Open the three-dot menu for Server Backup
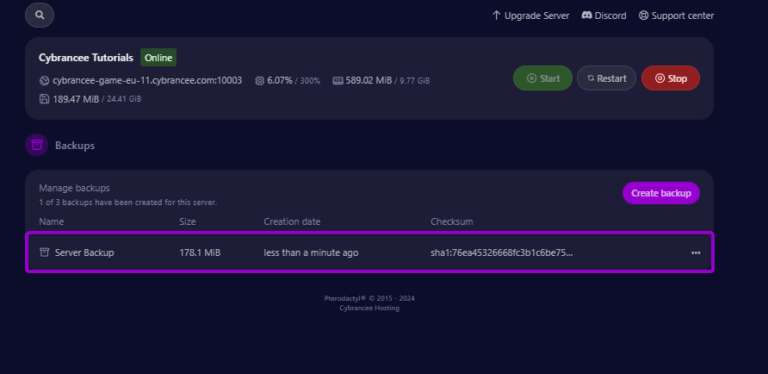This screenshot has width=768, height=374. coord(696,253)
